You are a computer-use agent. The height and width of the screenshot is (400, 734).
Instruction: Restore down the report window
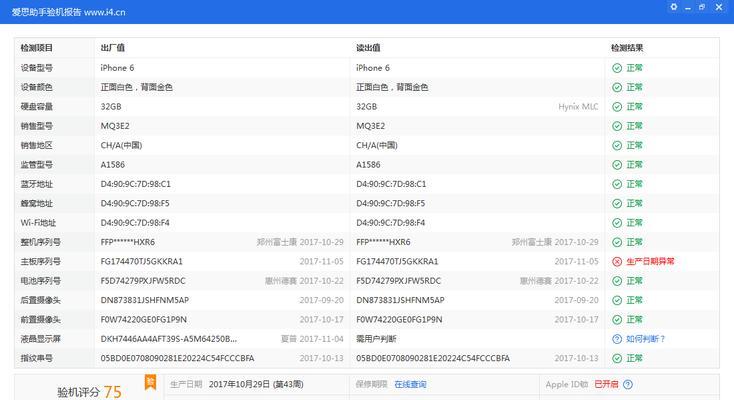702,7
